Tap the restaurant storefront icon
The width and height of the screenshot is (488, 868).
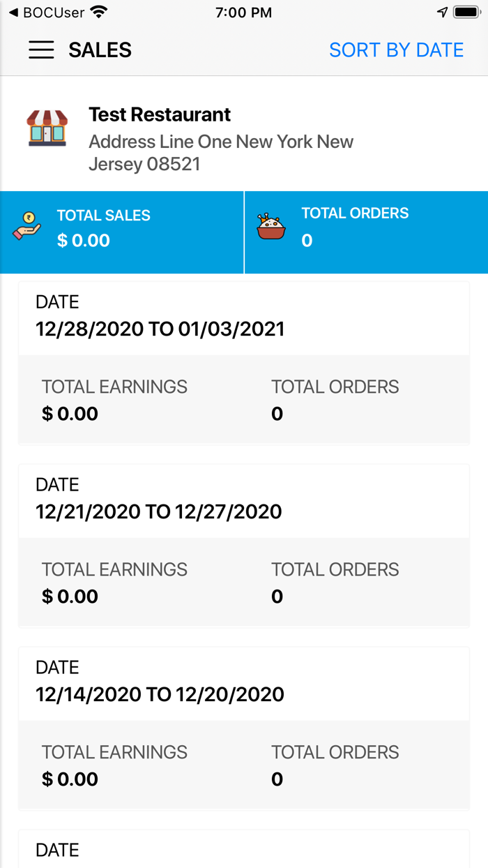[47, 128]
